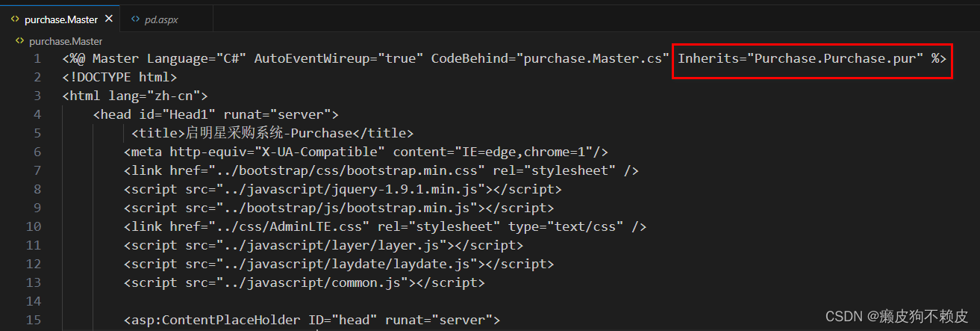Click the purchase.Master breadcrumb
The width and height of the screenshot is (980, 331).
pyautogui.click(x=66, y=41)
